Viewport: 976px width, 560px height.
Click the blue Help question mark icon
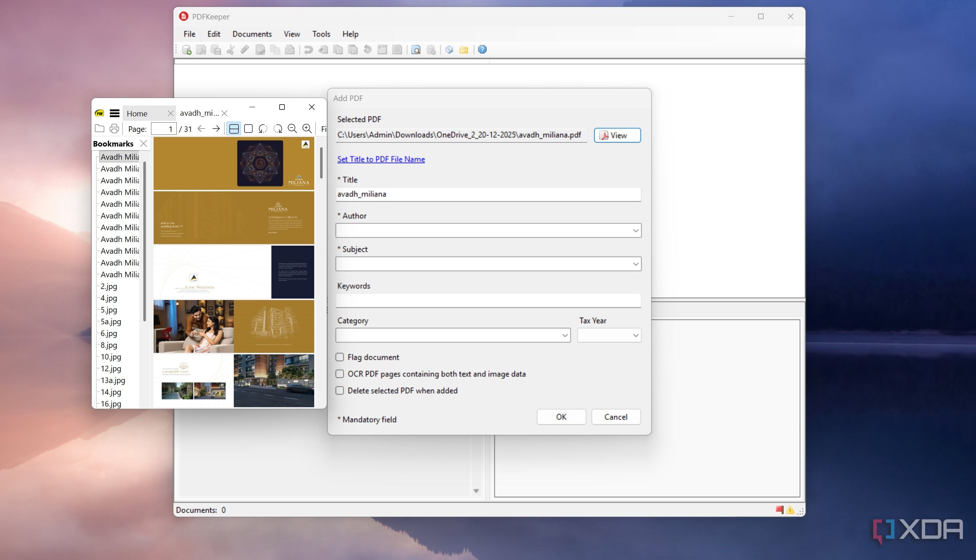[482, 50]
